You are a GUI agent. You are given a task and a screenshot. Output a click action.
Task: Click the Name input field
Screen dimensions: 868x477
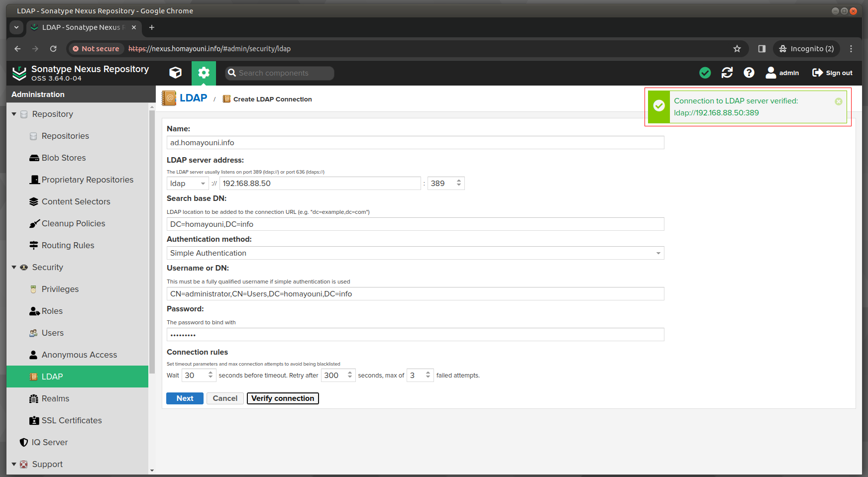pos(415,143)
